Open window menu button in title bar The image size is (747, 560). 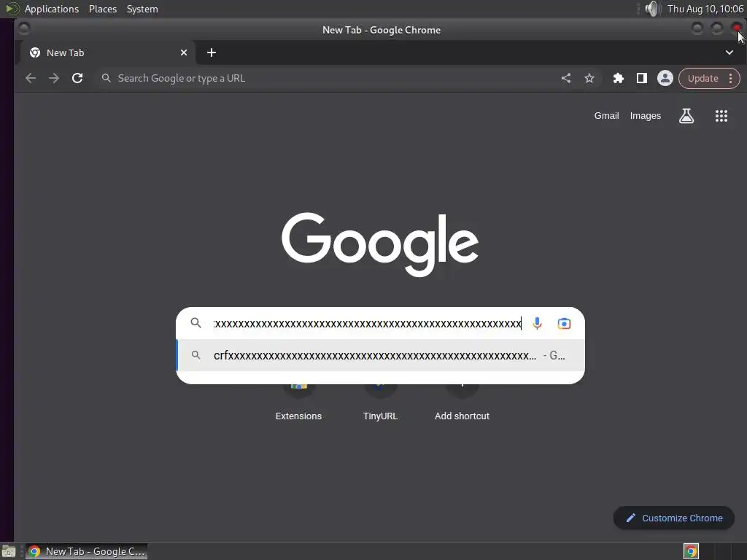24,29
